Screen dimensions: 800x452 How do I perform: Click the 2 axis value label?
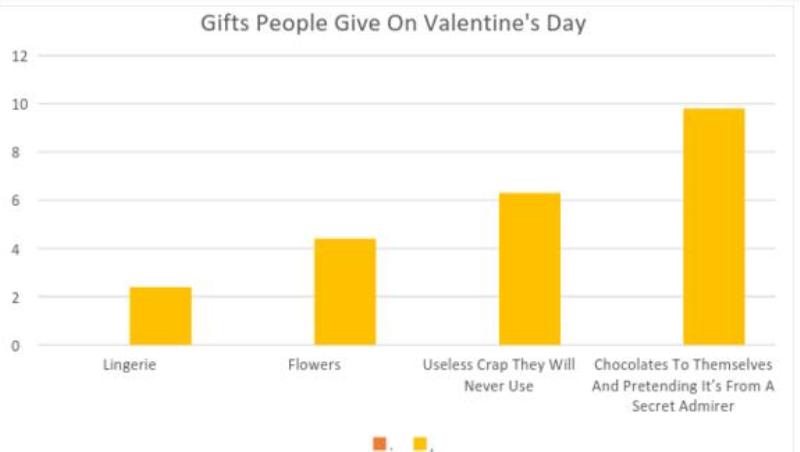16,297
